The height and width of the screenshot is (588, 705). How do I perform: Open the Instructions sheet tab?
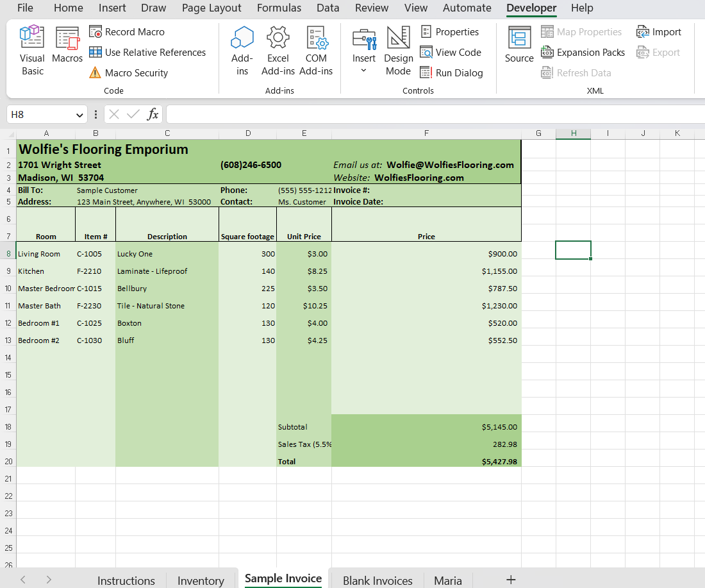(x=126, y=580)
